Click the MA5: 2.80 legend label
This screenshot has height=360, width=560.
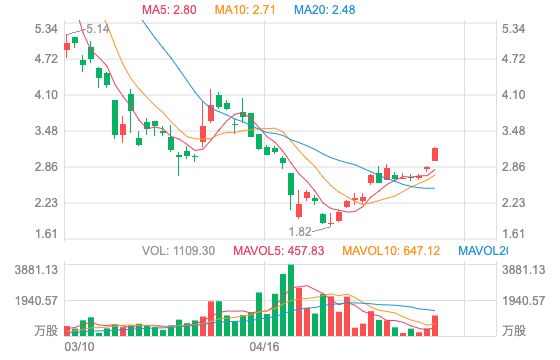pyautogui.click(x=169, y=10)
